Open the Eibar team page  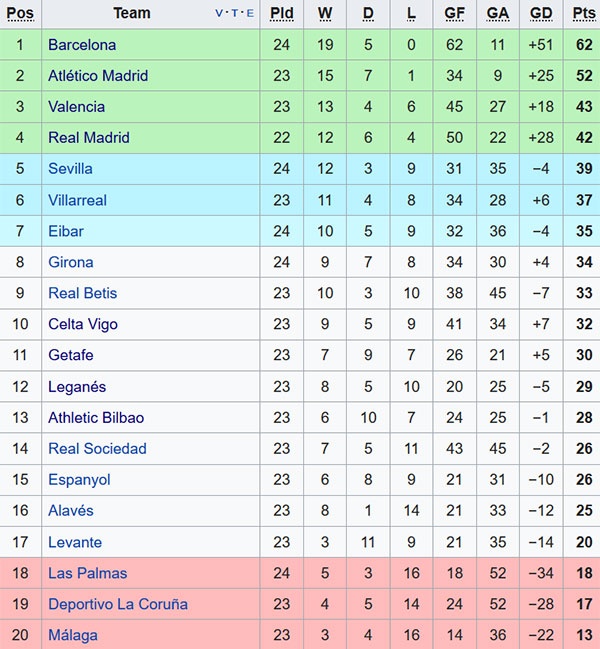click(x=66, y=231)
